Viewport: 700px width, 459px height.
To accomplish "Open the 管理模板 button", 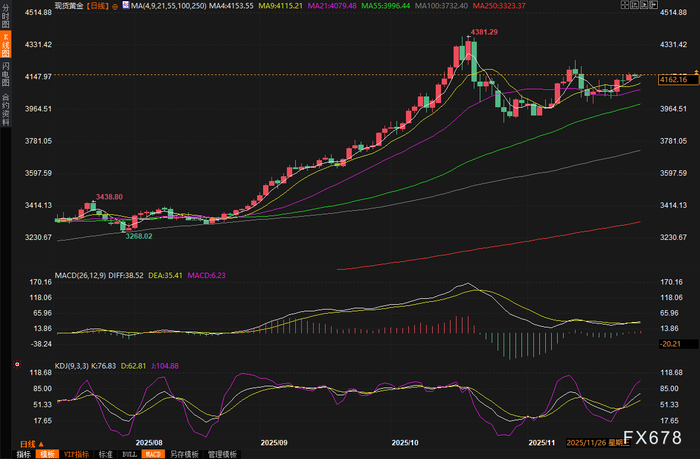I will [222, 454].
